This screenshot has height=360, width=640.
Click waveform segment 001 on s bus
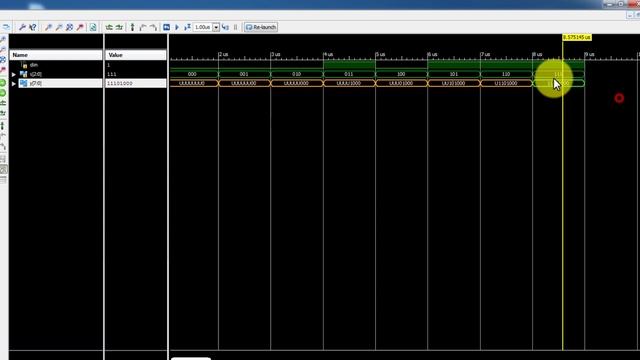pos(244,74)
